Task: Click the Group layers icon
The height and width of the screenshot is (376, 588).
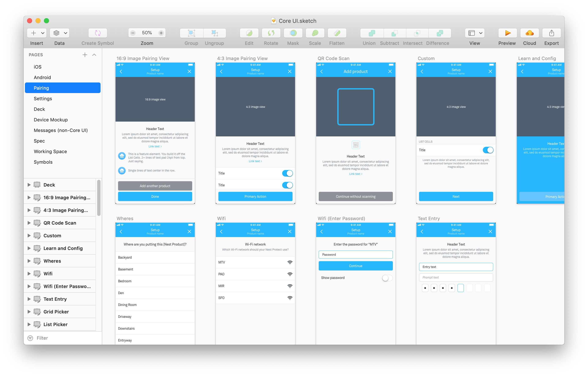Action: point(191,33)
